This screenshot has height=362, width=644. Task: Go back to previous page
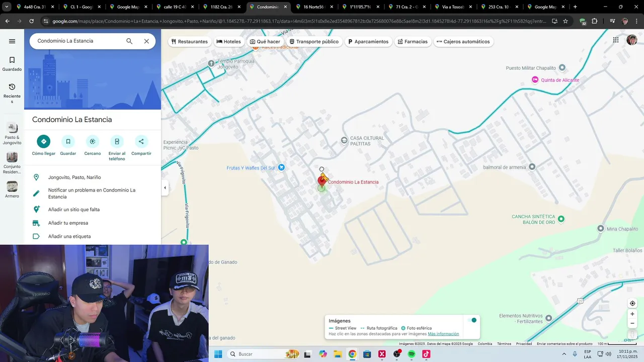coord(7,21)
